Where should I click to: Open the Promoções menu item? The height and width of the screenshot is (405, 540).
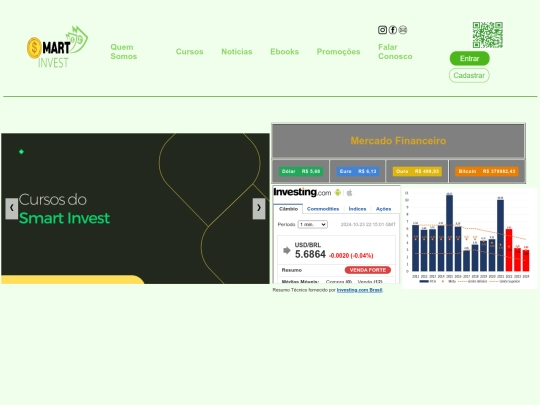pyautogui.click(x=339, y=52)
